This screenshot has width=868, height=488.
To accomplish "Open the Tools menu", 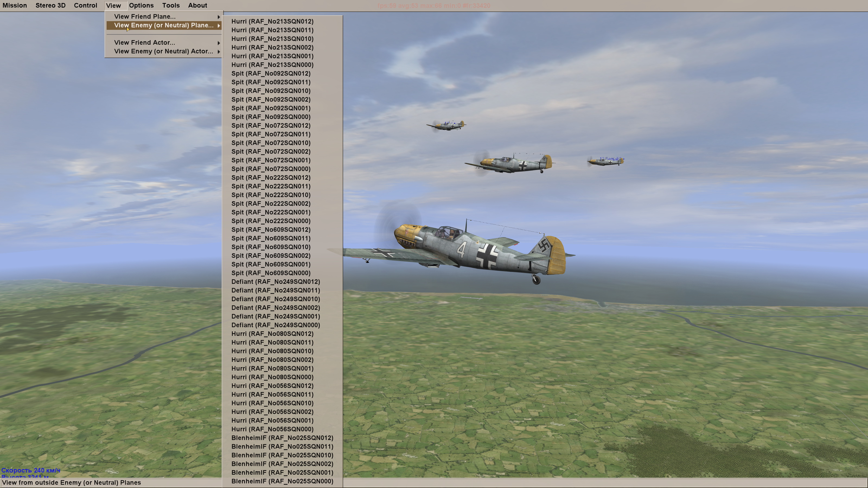I will click(x=171, y=5).
